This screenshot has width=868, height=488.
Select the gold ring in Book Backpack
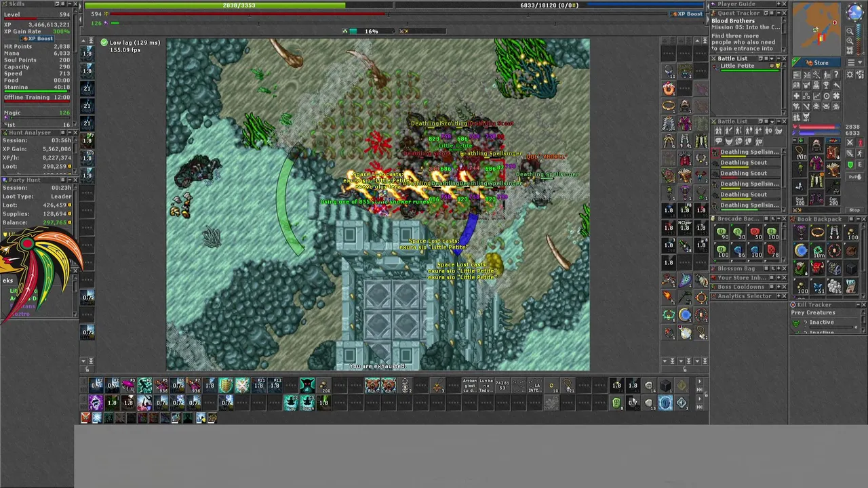[818, 234]
